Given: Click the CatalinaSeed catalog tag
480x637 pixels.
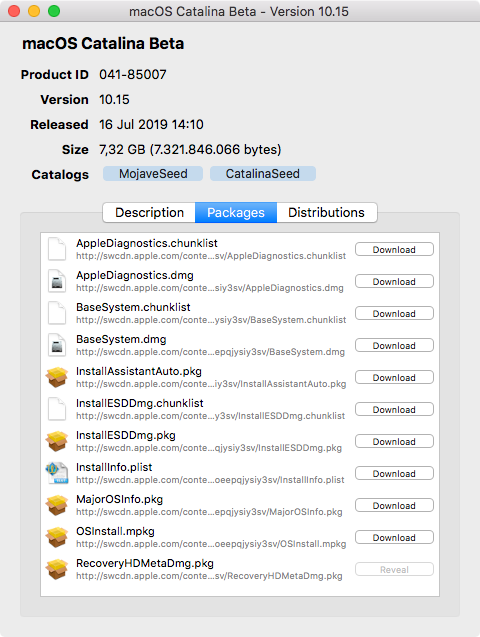Looking at the screenshot, I should pyautogui.click(x=263, y=173).
